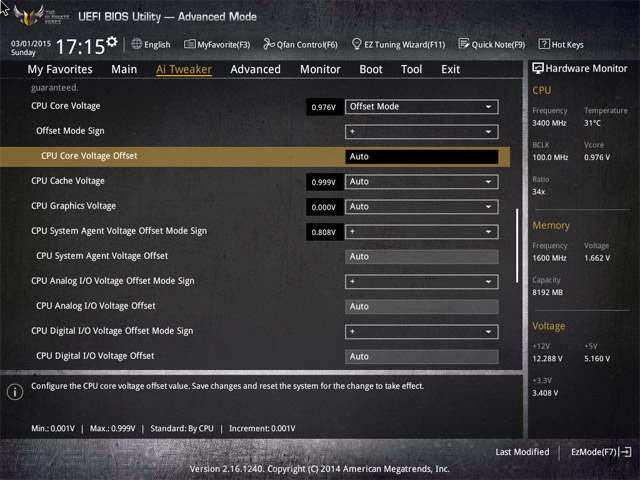This screenshot has height=480, width=640.
Task: Click the CPU Core Voltage Offset Auto field
Action: [x=422, y=157]
